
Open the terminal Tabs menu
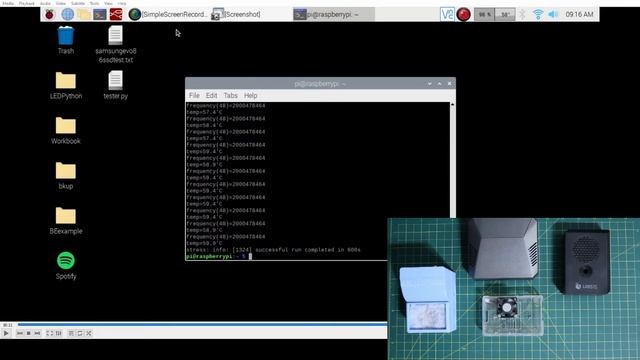[230, 96]
